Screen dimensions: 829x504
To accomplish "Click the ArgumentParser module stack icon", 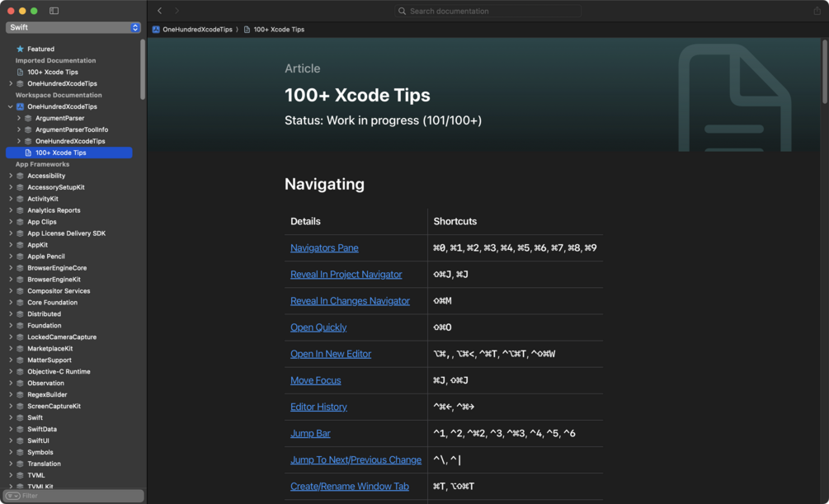I will 28,118.
